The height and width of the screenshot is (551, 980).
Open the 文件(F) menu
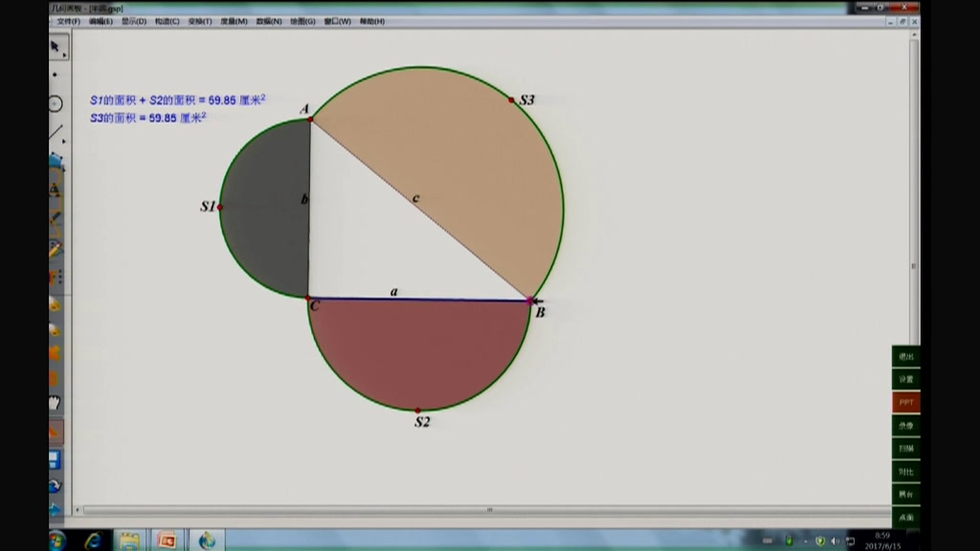(68, 21)
